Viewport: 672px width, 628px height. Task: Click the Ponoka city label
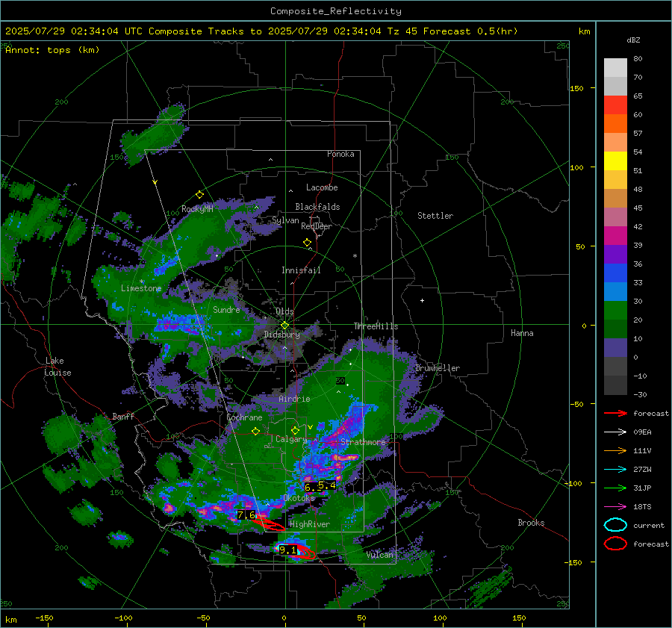(340, 154)
